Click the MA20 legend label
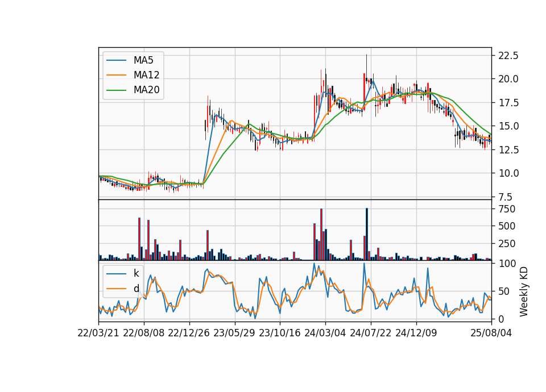This screenshot has height=392, width=546. (x=146, y=90)
